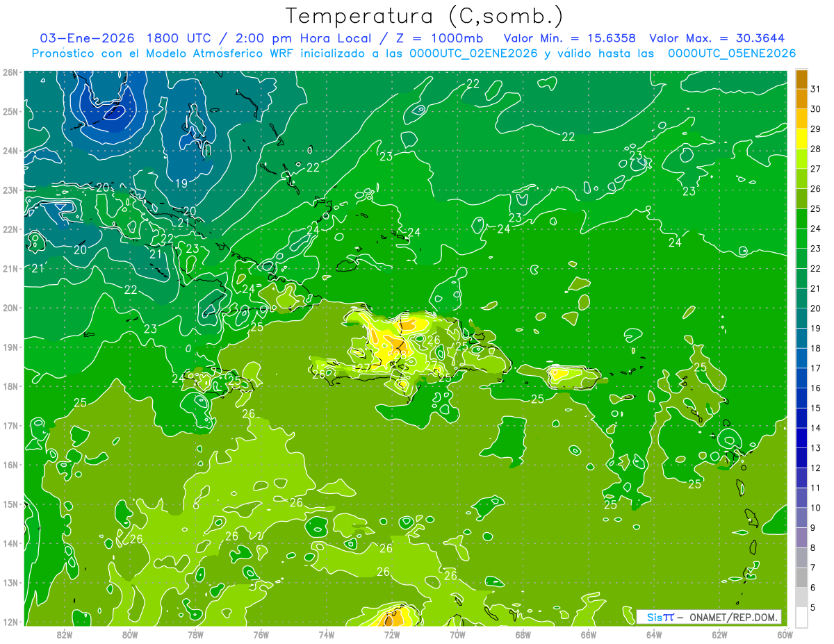Pick the dark orange legend band above 31
834x644 pixels.
tap(801, 79)
